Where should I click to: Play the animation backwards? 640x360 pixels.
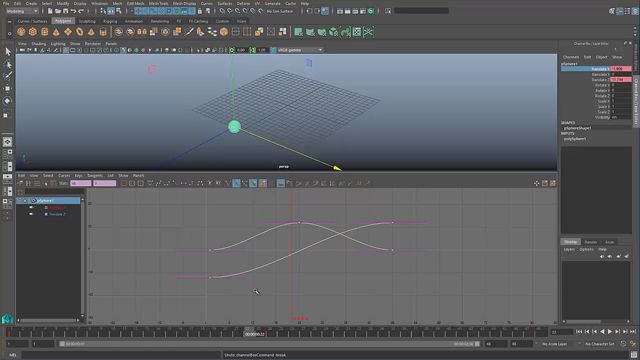point(602,332)
